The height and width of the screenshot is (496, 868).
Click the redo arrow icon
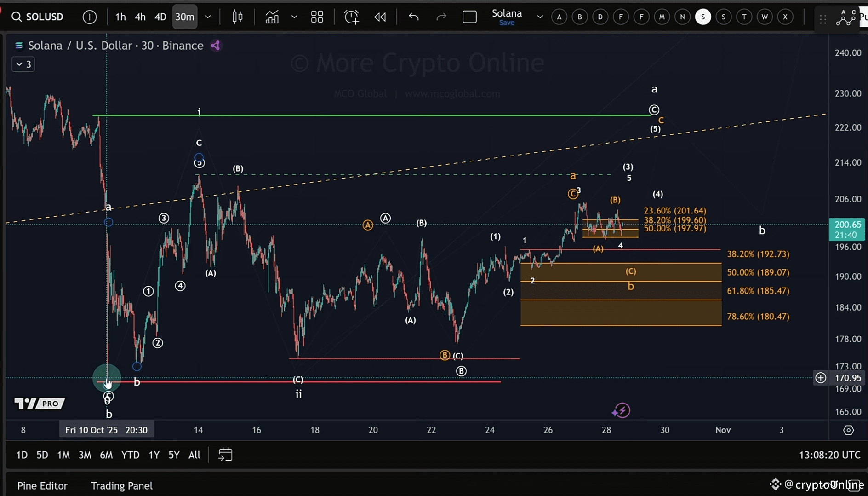coord(441,17)
